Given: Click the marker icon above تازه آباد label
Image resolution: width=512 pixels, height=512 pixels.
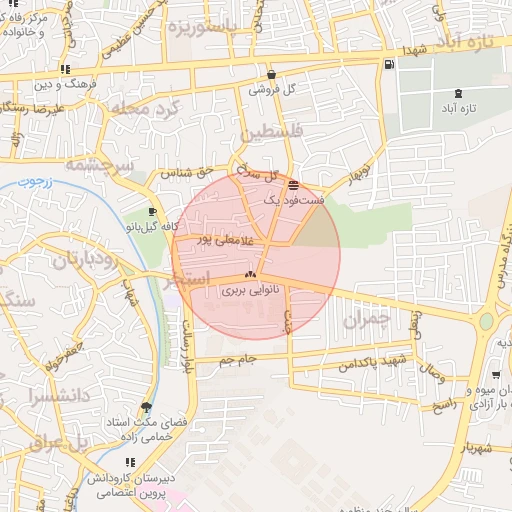Looking at the screenshot, I should coord(459,93).
